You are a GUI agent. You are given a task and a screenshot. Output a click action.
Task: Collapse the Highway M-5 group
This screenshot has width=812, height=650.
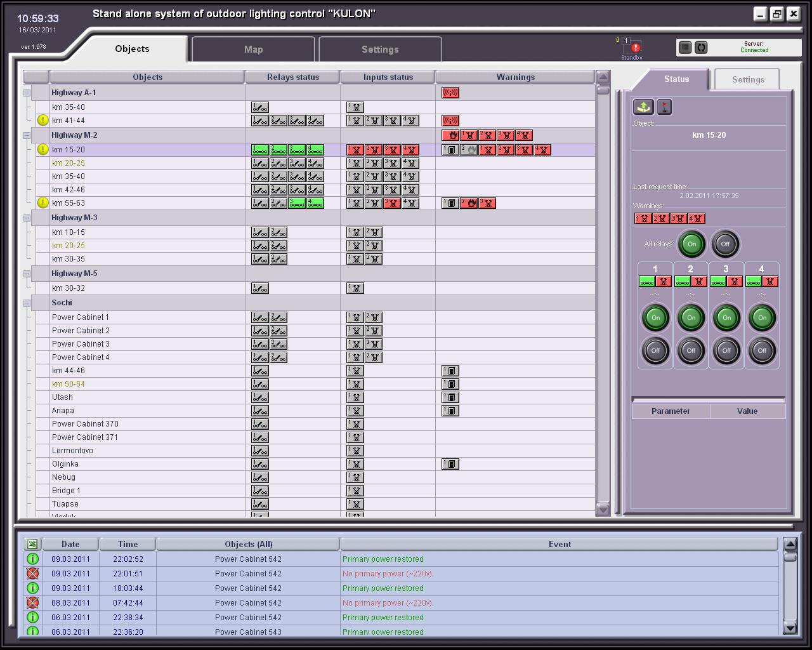click(26, 273)
